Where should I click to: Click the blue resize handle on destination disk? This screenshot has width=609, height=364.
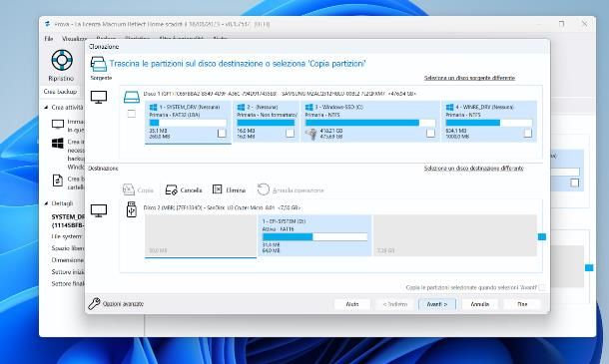pyautogui.click(x=542, y=236)
